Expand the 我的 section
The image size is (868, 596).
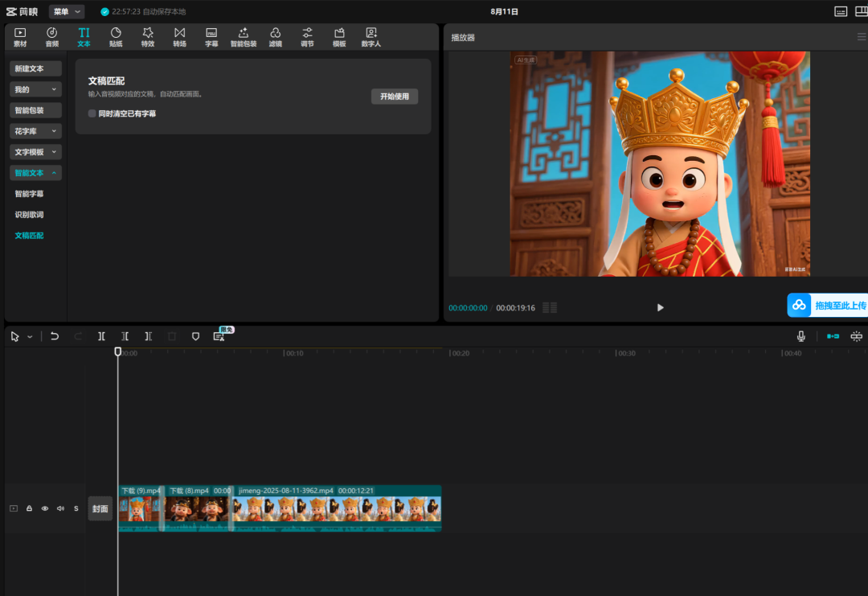tap(35, 89)
